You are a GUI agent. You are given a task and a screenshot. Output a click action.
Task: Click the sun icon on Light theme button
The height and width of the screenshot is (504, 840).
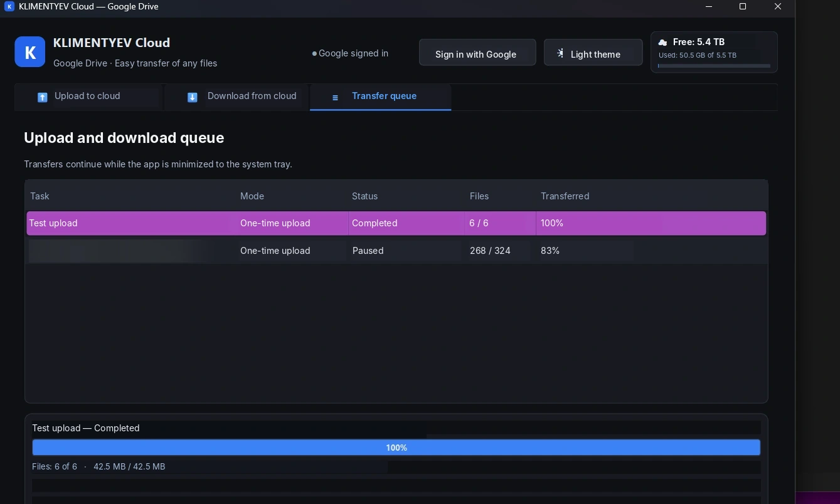tap(560, 53)
